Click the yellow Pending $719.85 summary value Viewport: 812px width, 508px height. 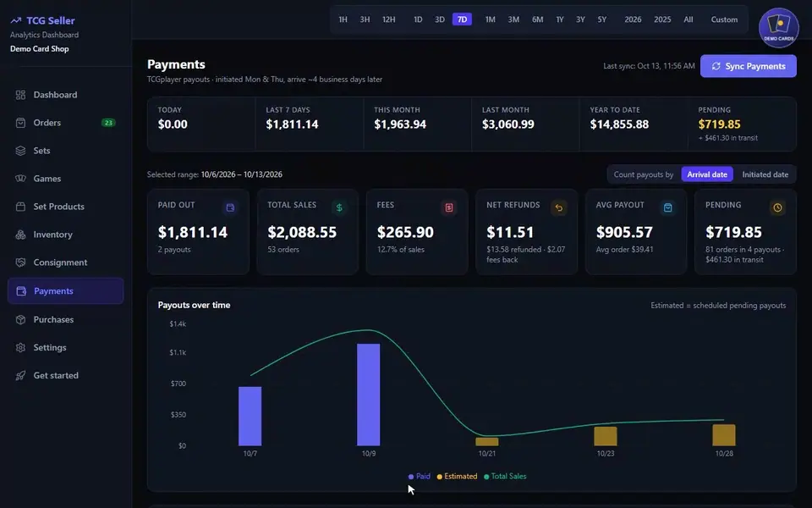pyautogui.click(x=719, y=124)
